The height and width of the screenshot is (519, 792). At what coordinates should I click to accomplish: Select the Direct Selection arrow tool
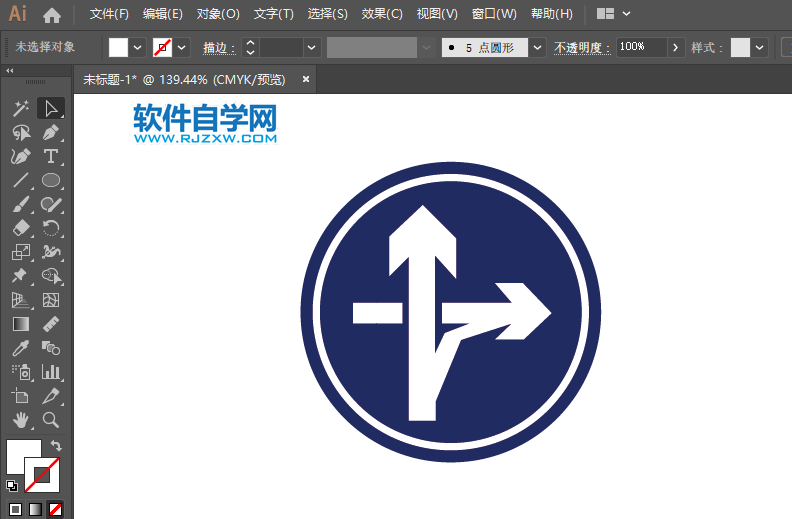click(51, 108)
